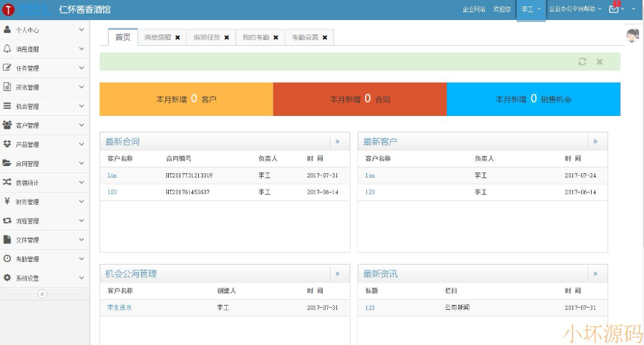644x345 pixels.
Task: Select contract number HT2017731213319
Action: [189, 175]
